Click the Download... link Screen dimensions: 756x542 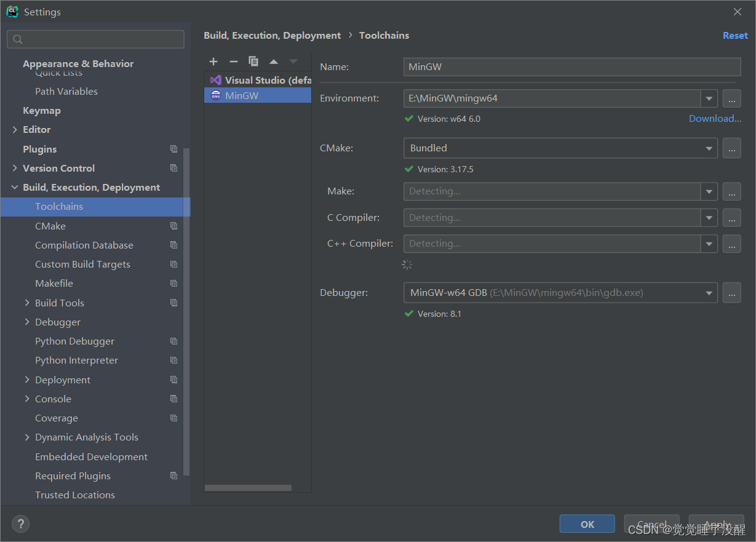pos(715,119)
